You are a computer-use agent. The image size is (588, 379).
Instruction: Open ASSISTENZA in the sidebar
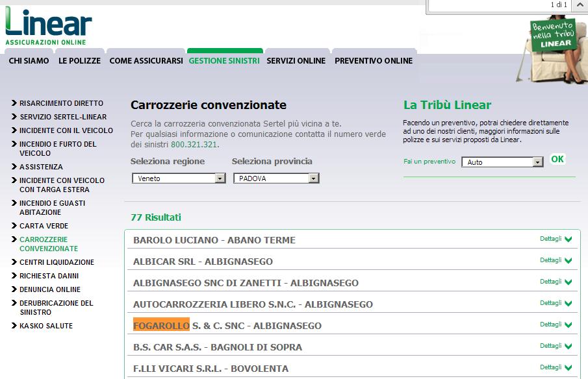[41, 167]
